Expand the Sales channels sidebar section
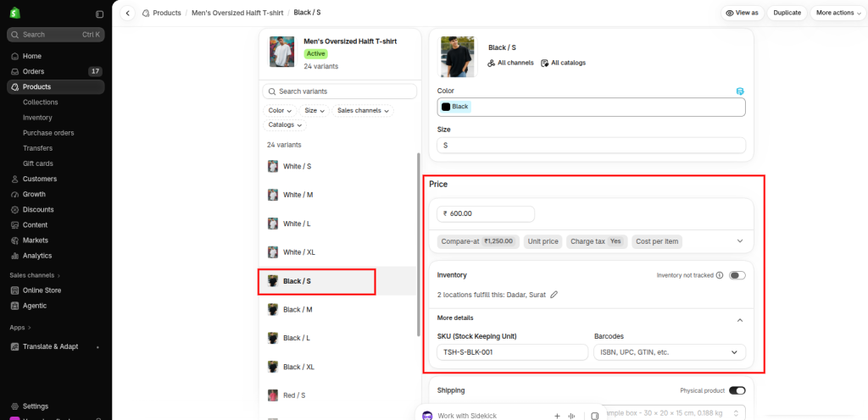Screen dimensions: 868x420 coord(34,275)
